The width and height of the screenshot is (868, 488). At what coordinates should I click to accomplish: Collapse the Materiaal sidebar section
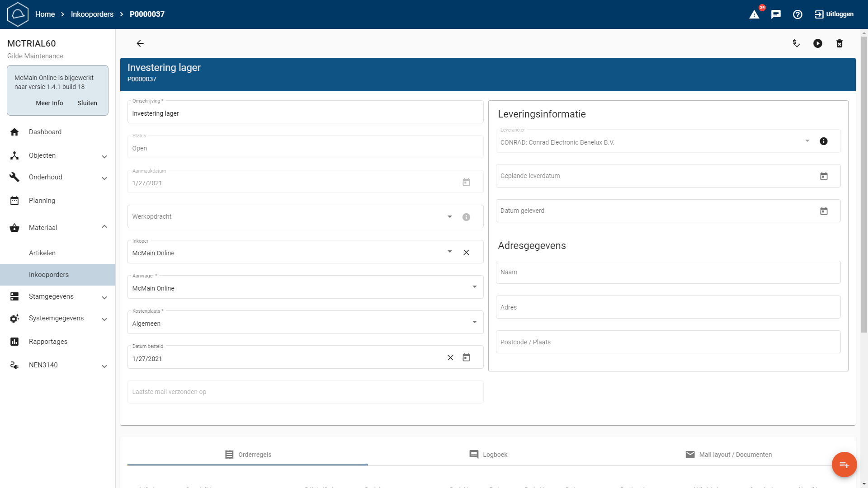coord(104,227)
